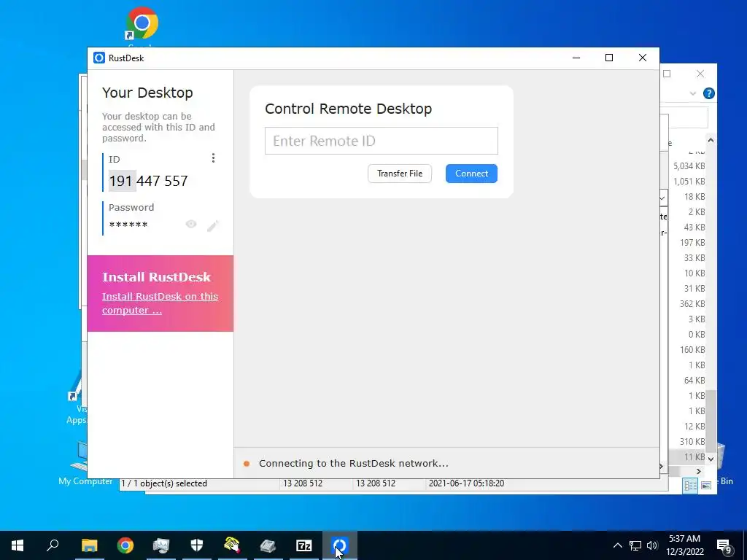Reveal password with the eye icon
Viewport: 747px width, 560px height.
tap(191, 225)
